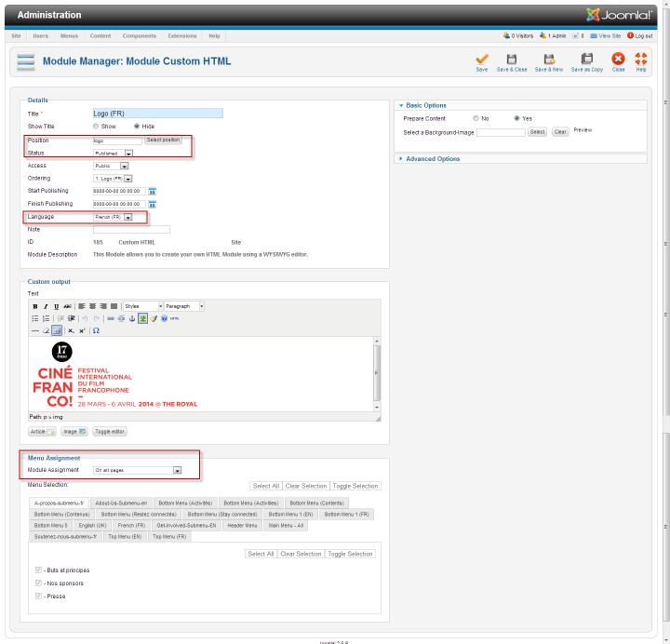Open the Access dropdown
The image size is (670, 644).
pyautogui.click(x=111, y=166)
